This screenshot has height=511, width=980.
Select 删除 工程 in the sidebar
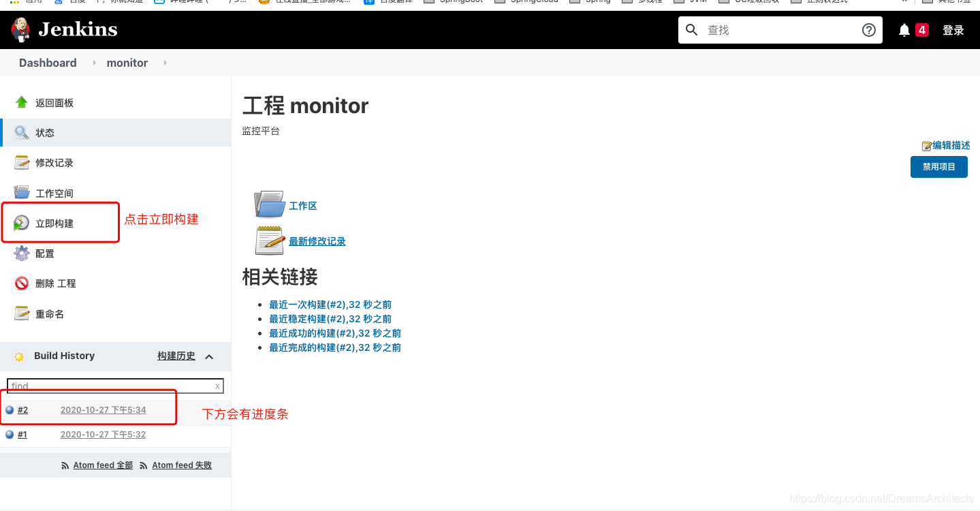tap(56, 283)
